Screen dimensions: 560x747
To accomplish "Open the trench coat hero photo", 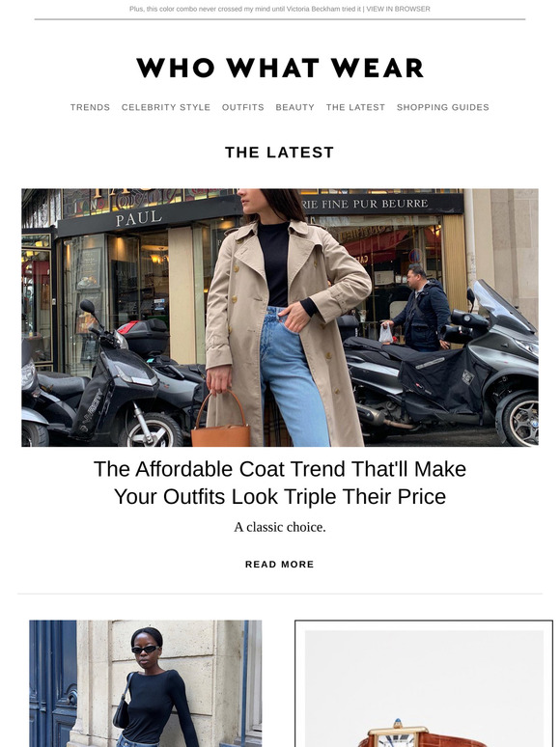I will pos(280,318).
